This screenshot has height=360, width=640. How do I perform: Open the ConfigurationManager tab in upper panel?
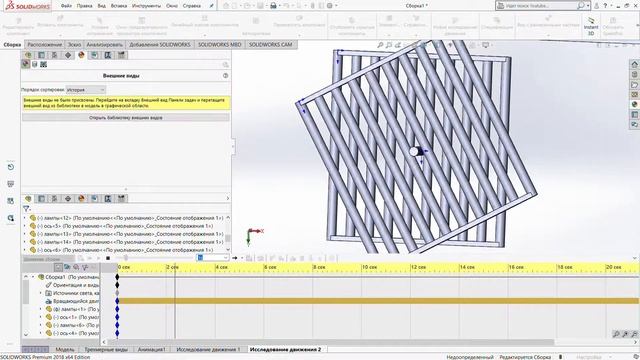[54, 55]
